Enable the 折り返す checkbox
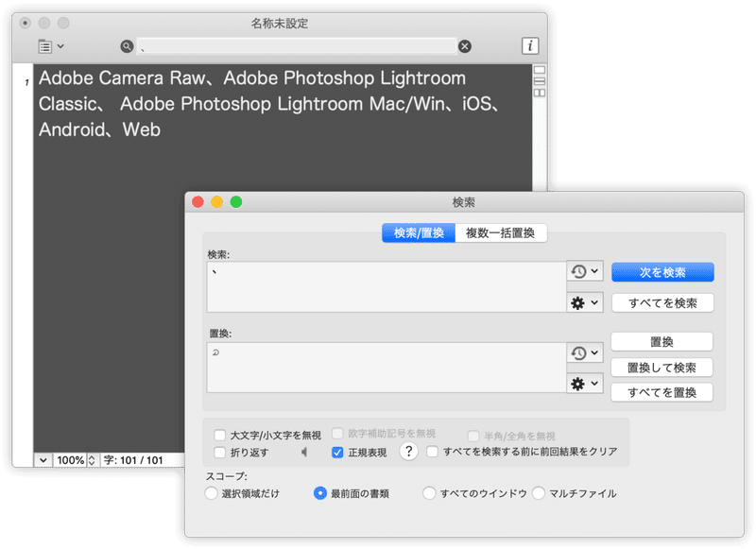 (220, 453)
